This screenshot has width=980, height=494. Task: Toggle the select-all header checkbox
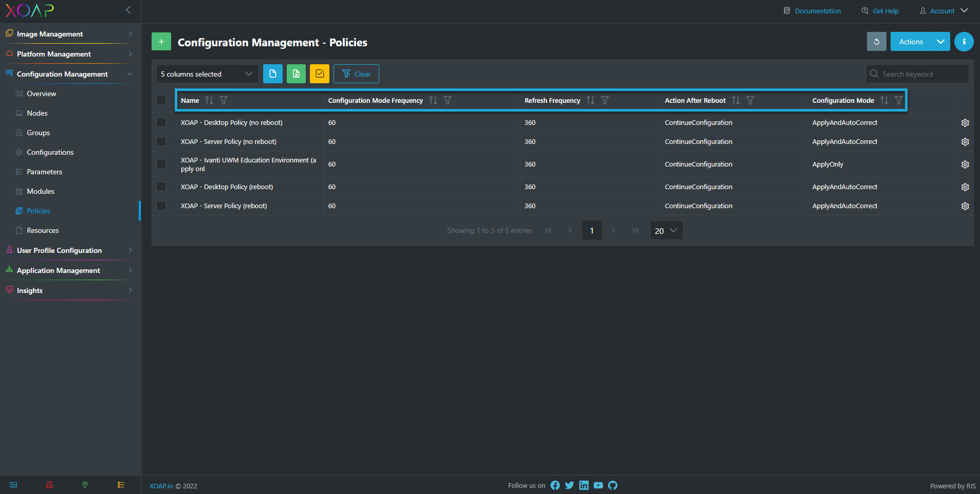(x=161, y=100)
